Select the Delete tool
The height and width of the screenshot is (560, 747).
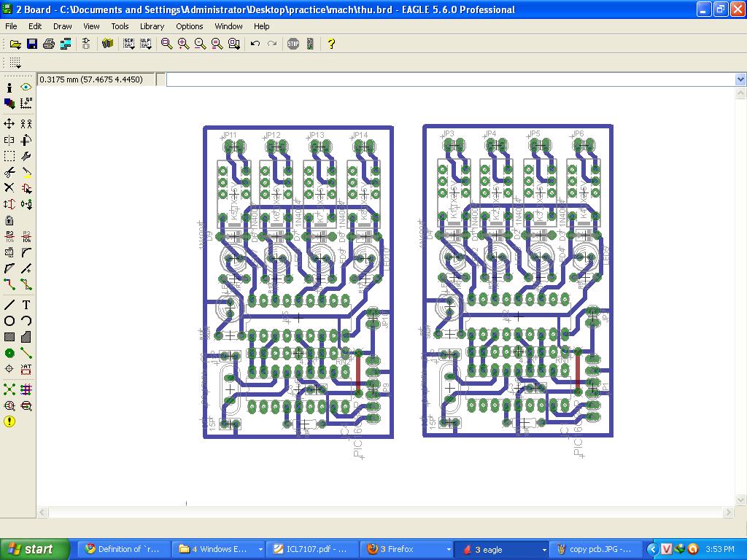pyautogui.click(x=9, y=187)
